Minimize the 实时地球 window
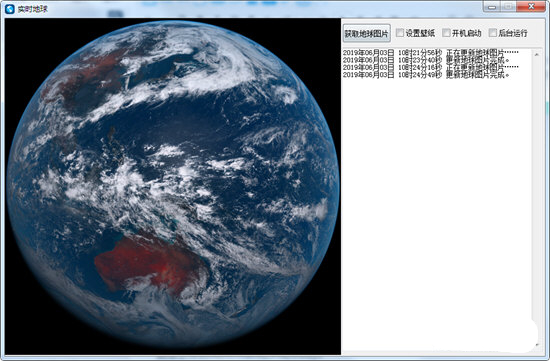This screenshot has width=550, height=361. pos(492,7)
